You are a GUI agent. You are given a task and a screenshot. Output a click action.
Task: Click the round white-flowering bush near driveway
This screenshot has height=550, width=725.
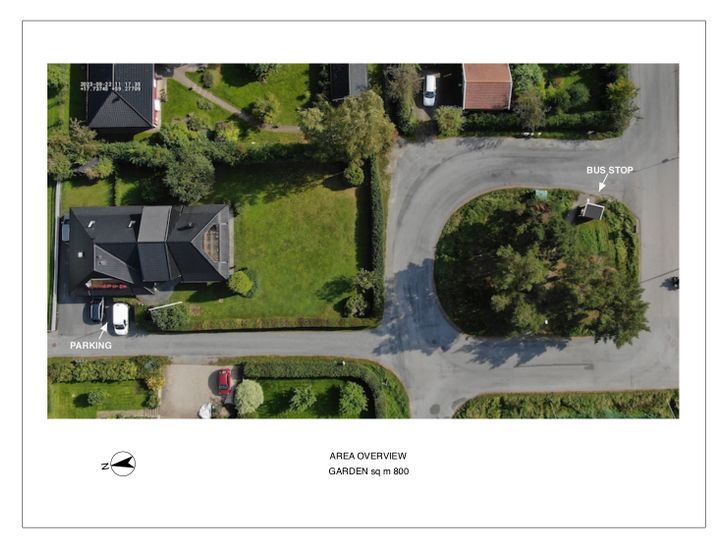(x=249, y=397)
